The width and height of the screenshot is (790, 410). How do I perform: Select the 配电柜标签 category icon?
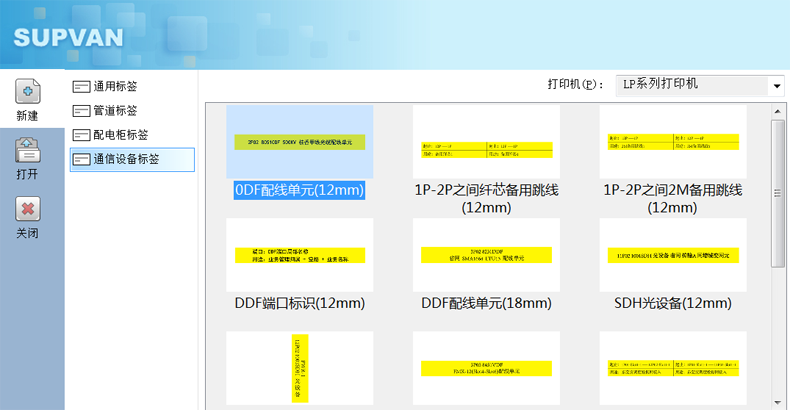pyautogui.click(x=81, y=135)
